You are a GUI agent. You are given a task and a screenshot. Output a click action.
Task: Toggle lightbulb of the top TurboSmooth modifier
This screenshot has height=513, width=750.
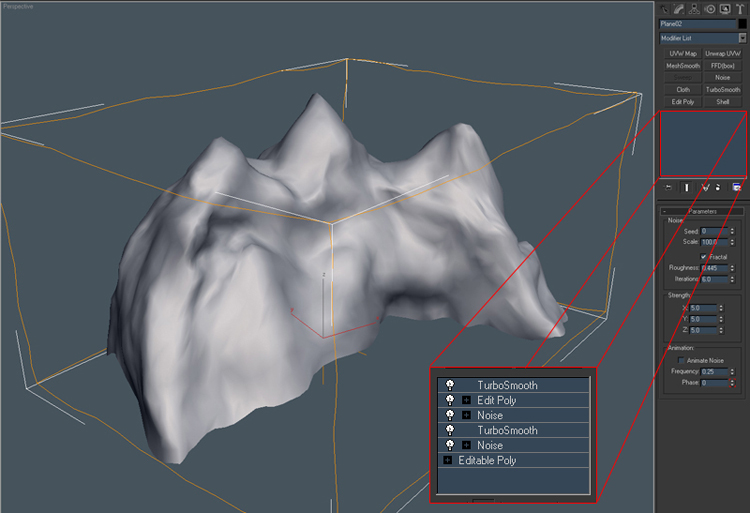(449, 385)
